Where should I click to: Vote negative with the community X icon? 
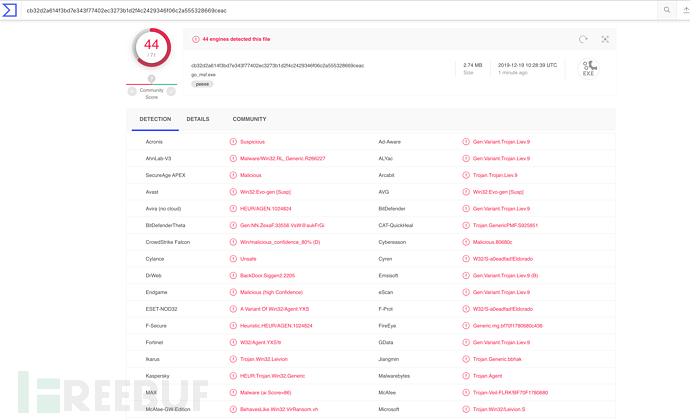pos(132,92)
